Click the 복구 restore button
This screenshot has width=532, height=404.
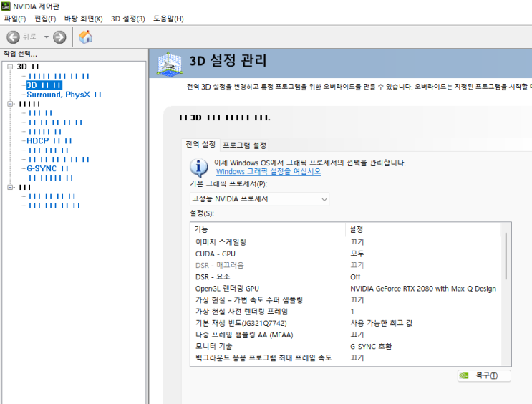pos(484,375)
